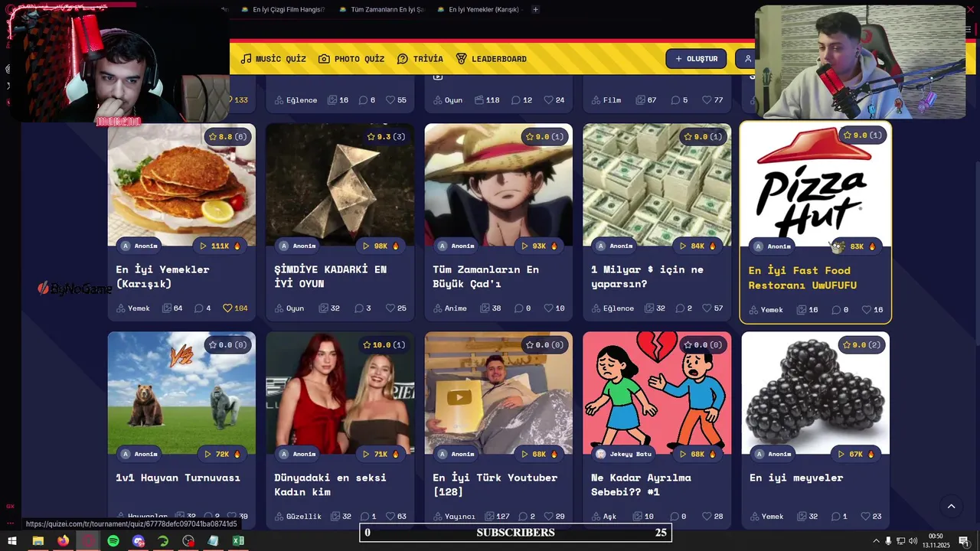The width and height of the screenshot is (980, 551).
Task: Open comments on '1 Milyar $ için ne yaparsın?'
Action: 681,308
